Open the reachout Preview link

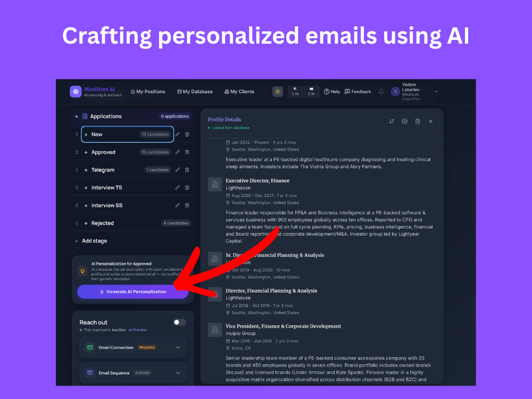click(x=138, y=330)
